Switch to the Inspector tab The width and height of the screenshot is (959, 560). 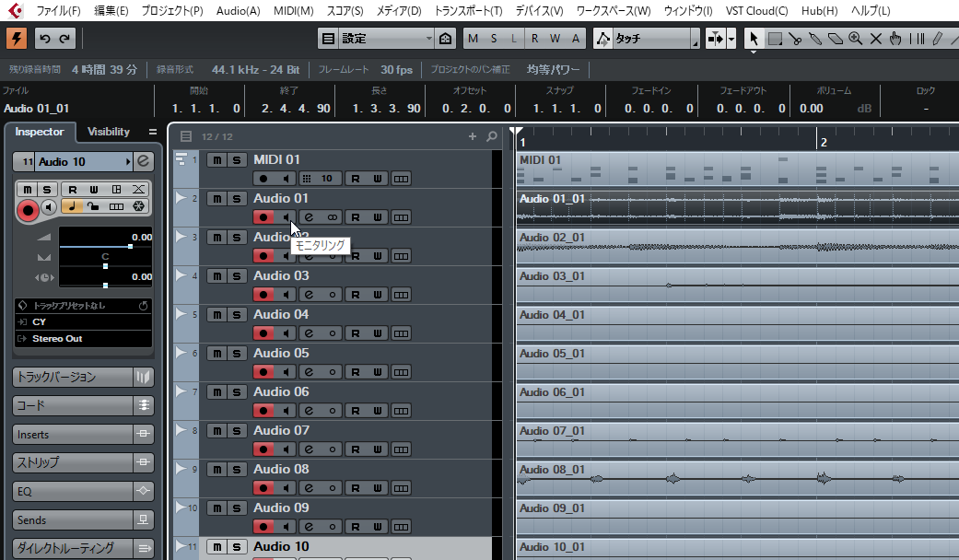pos(39,132)
